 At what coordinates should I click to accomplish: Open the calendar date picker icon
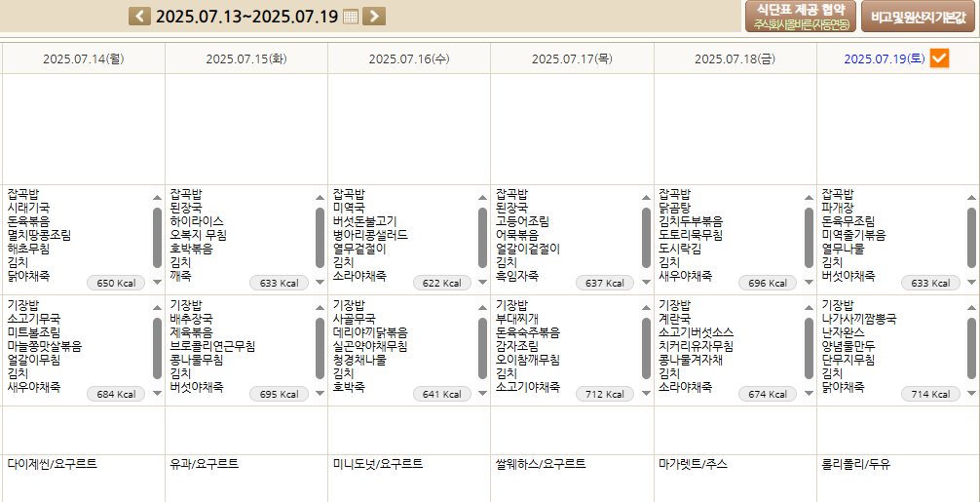click(x=351, y=17)
